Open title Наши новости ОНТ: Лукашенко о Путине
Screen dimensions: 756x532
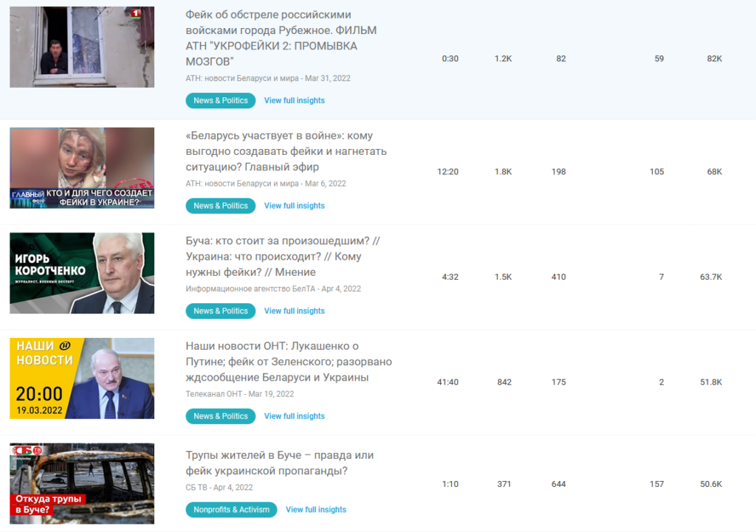pos(289,362)
